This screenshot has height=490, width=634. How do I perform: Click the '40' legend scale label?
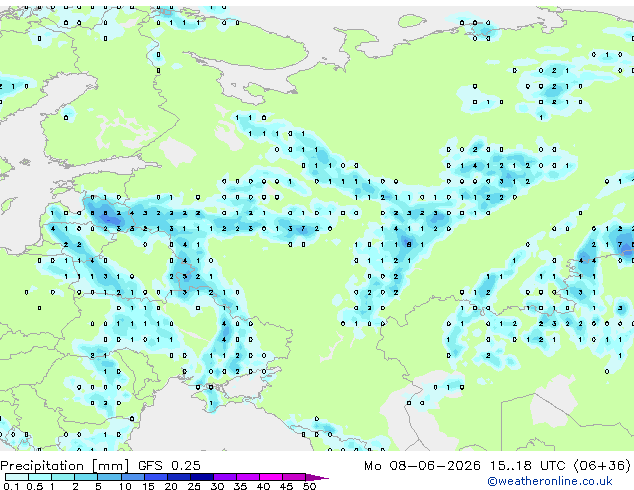(x=263, y=486)
